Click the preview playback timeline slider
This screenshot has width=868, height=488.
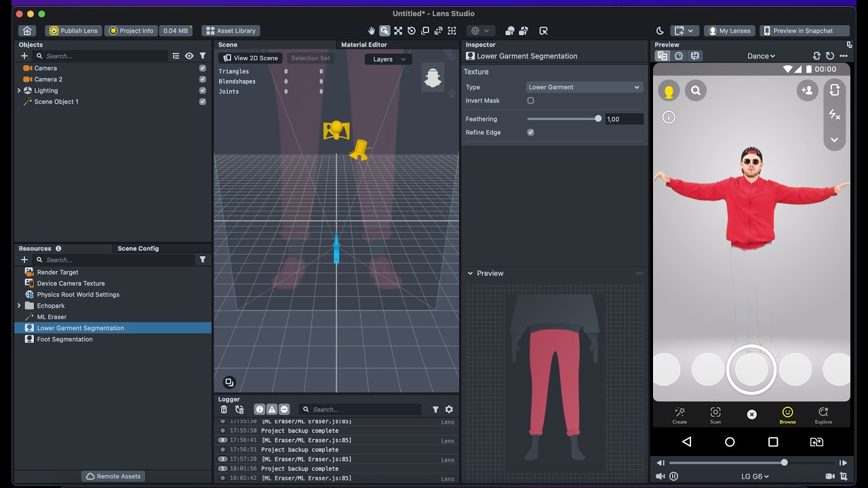tap(753, 463)
